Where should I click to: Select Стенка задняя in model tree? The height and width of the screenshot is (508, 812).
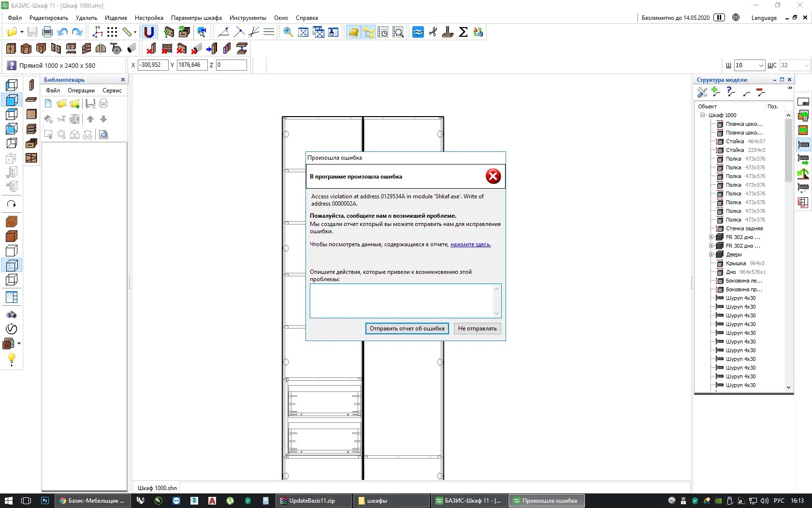tap(744, 228)
